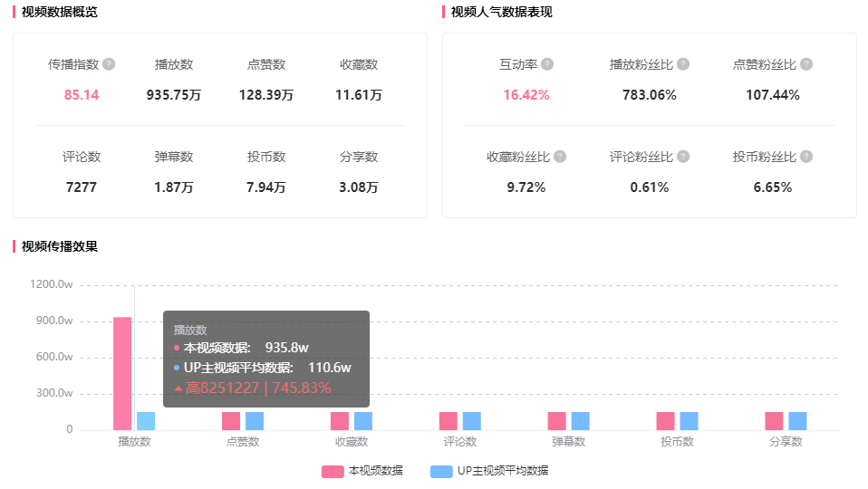
Task: Click the help icon beside 传播指数
Action: tap(109, 64)
